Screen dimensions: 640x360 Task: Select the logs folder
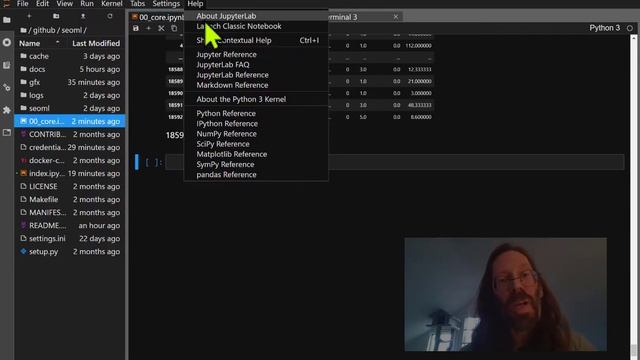(x=70, y=95)
